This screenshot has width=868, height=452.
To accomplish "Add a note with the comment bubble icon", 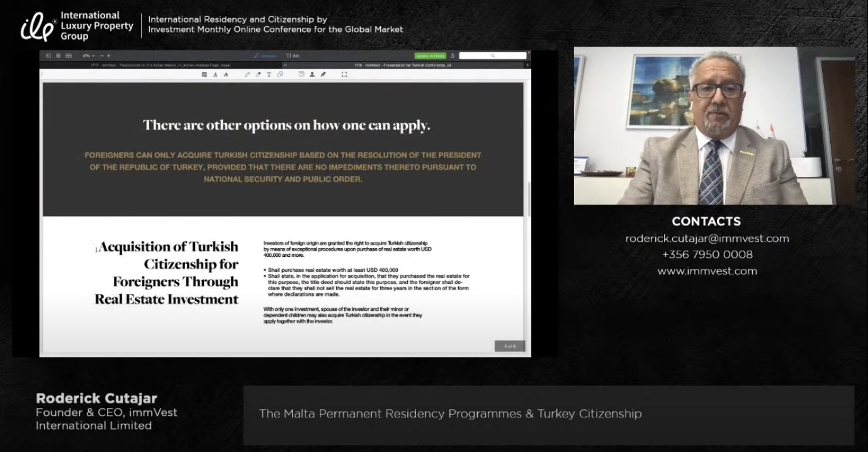I will [x=302, y=74].
